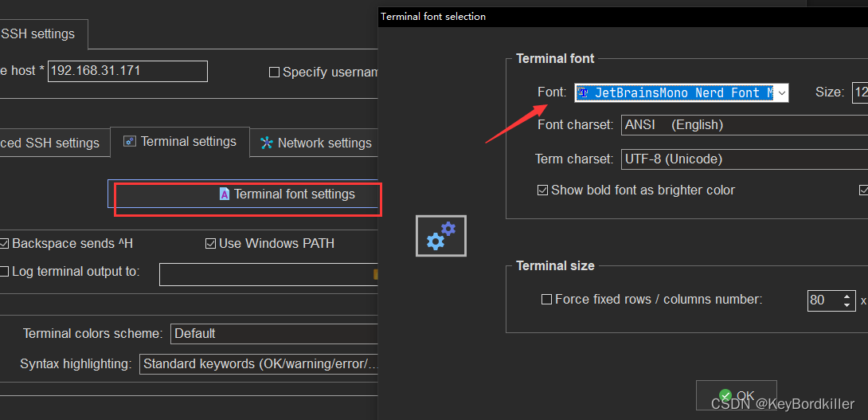Open the Font dropdown showing JetBrainsMono
The width and height of the screenshot is (868, 420).
pos(682,92)
